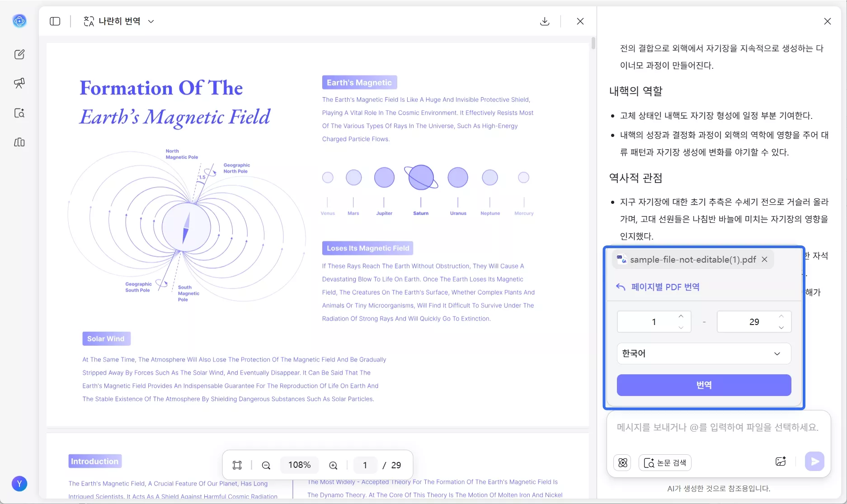This screenshot has width=847, height=504.
Task: Zoom out the PDF view
Action: click(x=266, y=465)
